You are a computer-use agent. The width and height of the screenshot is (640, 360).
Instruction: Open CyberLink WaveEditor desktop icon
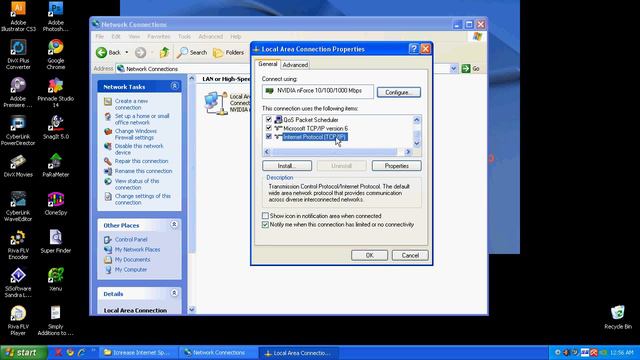[18, 206]
